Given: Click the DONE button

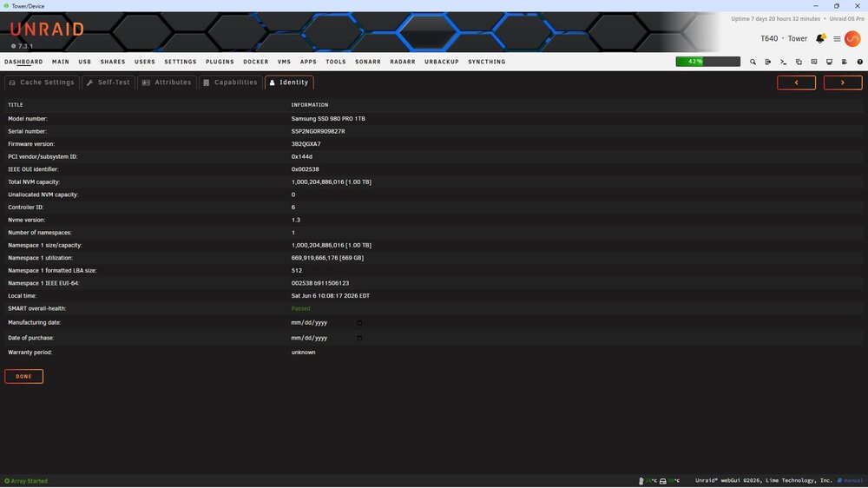Looking at the screenshot, I should pos(23,376).
